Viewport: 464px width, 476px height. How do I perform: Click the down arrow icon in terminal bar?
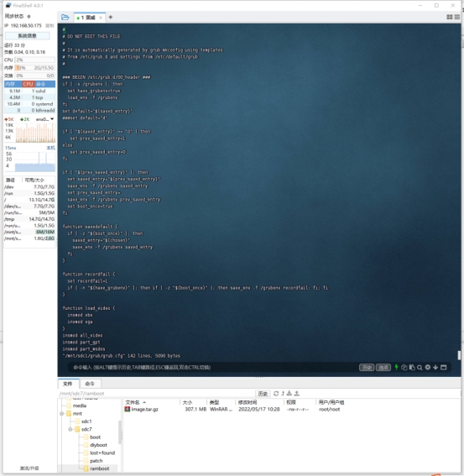tap(435, 368)
